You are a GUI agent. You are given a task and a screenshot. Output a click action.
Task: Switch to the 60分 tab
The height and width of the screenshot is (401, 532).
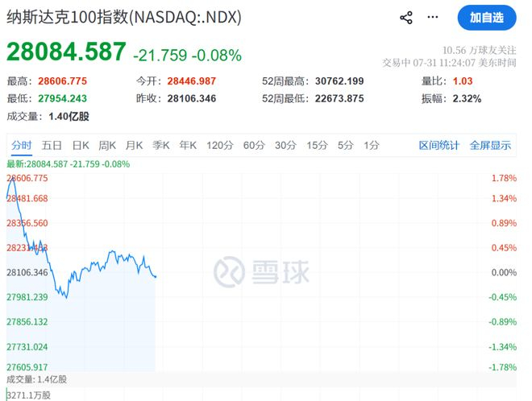[254, 146]
